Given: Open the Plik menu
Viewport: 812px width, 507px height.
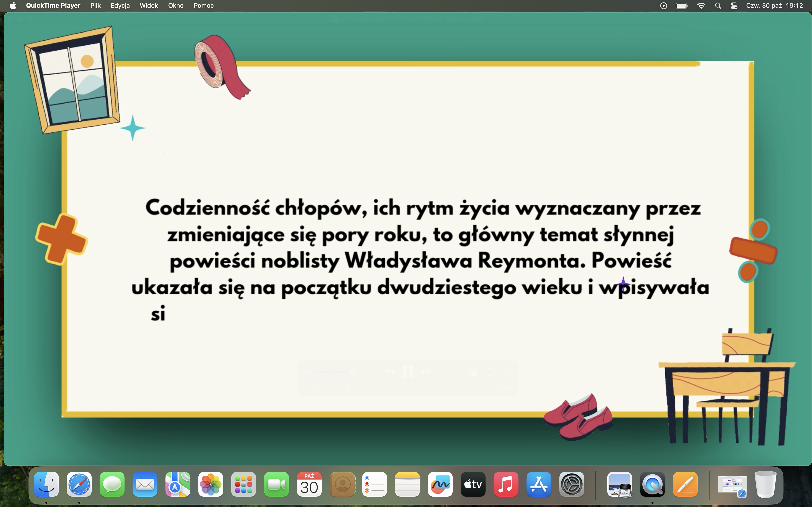Looking at the screenshot, I should 95,5.
